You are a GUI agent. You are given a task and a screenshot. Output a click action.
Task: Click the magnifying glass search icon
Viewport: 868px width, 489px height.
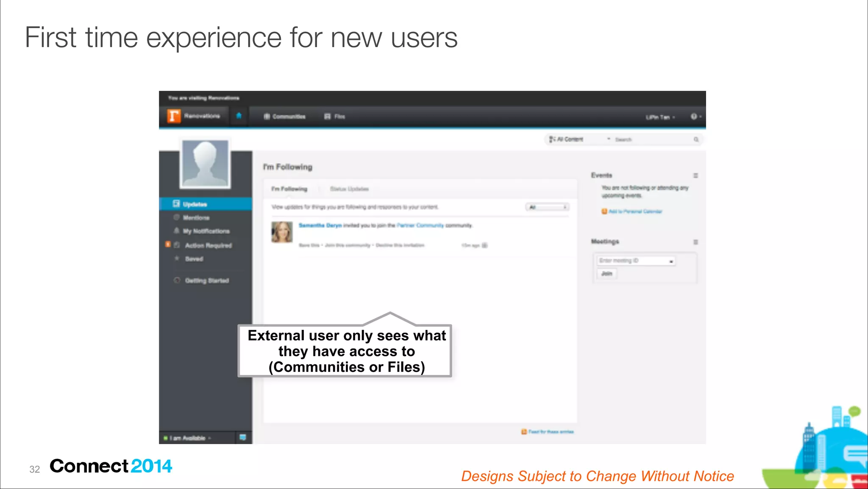tap(696, 140)
